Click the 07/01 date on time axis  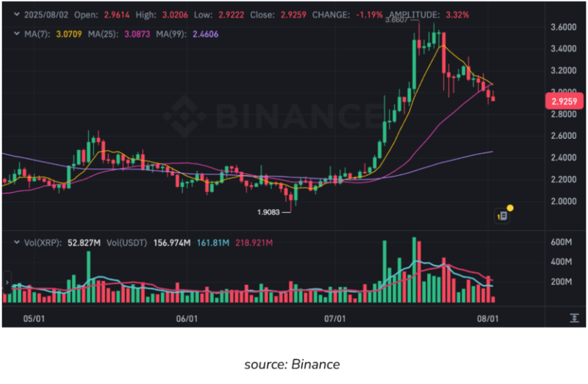pyautogui.click(x=335, y=319)
